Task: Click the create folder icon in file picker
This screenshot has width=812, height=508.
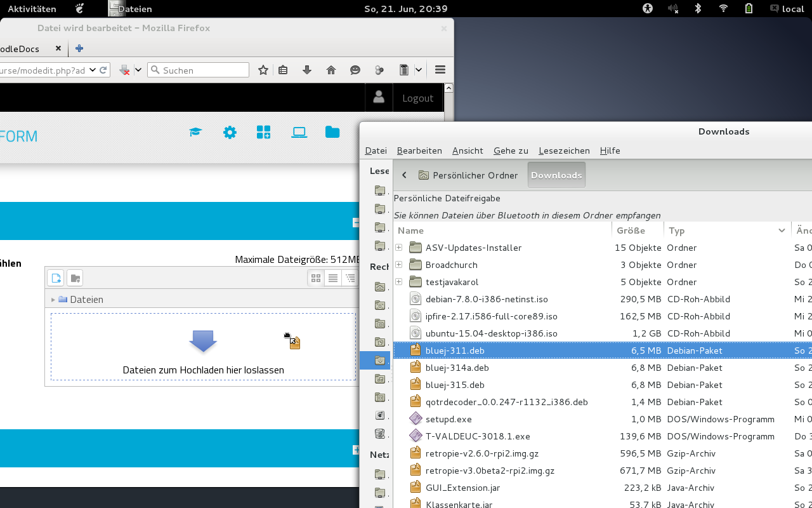Action: [75, 278]
